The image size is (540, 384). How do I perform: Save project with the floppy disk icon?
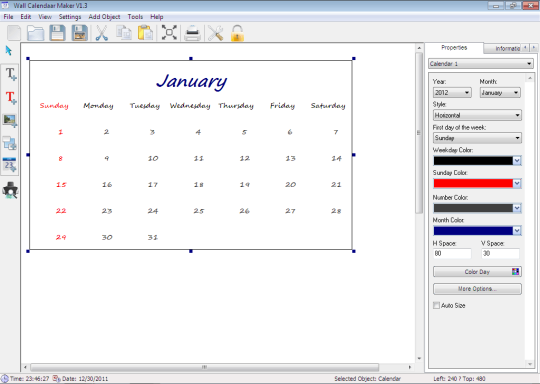[x=58, y=33]
